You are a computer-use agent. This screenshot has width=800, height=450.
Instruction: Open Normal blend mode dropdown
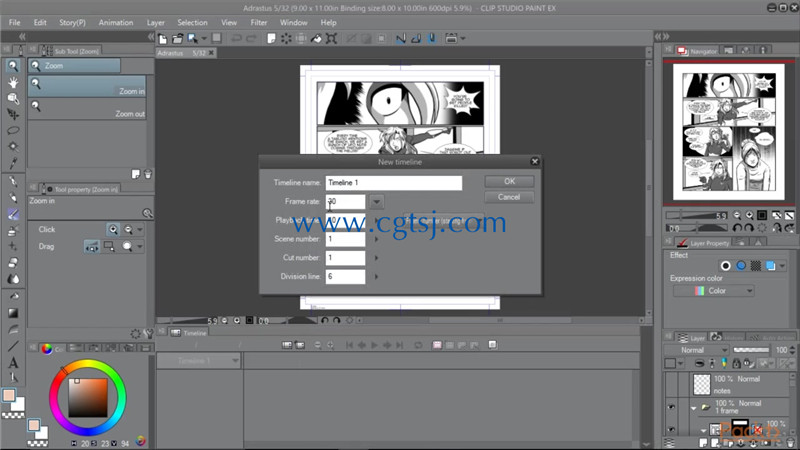[696, 350]
